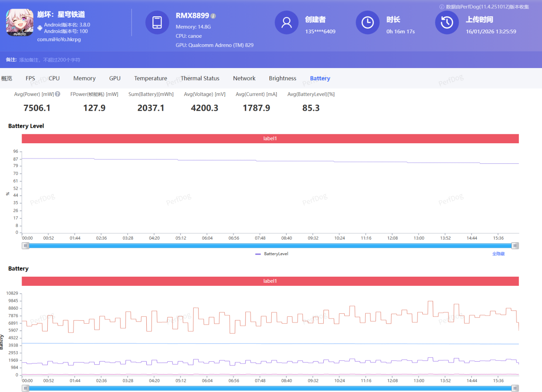Click right handle of Battery Level range slider
Screen dimensions: 542x392
point(515,246)
